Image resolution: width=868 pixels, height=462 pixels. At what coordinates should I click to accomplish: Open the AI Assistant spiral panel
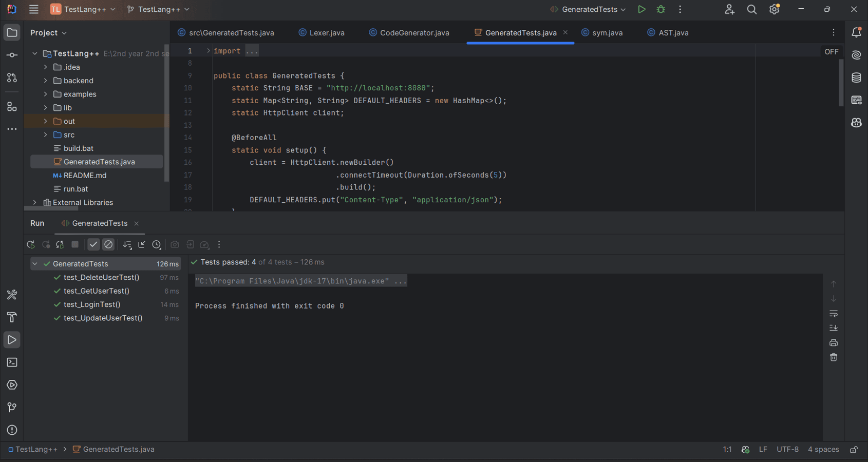point(856,55)
